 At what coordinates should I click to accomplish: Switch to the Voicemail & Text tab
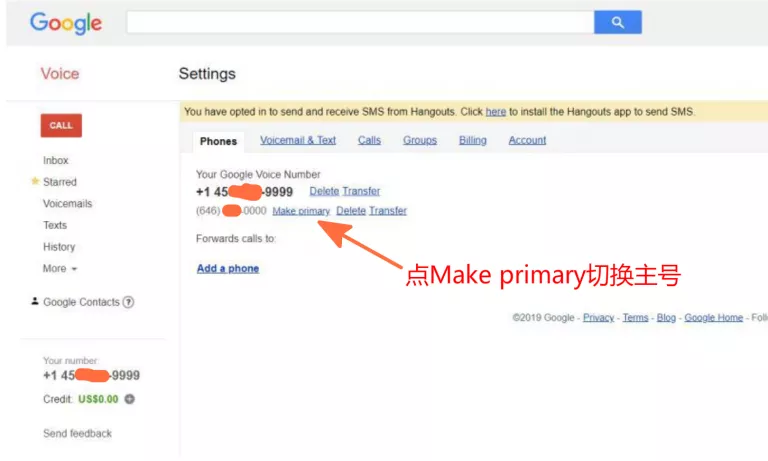click(x=298, y=141)
